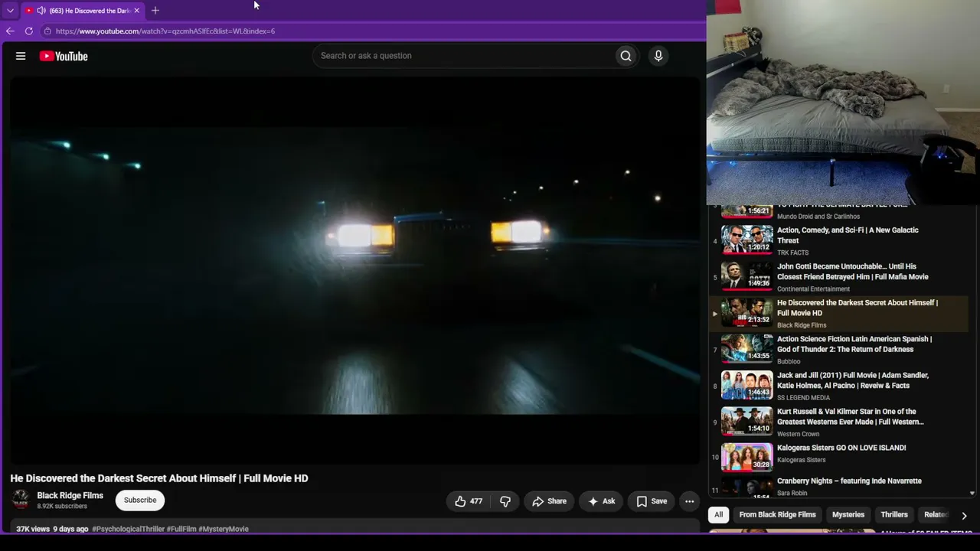
Task: Play 'Kurt Russell & Val Kilmer' playlist title
Action: pyautogui.click(x=851, y=417)
